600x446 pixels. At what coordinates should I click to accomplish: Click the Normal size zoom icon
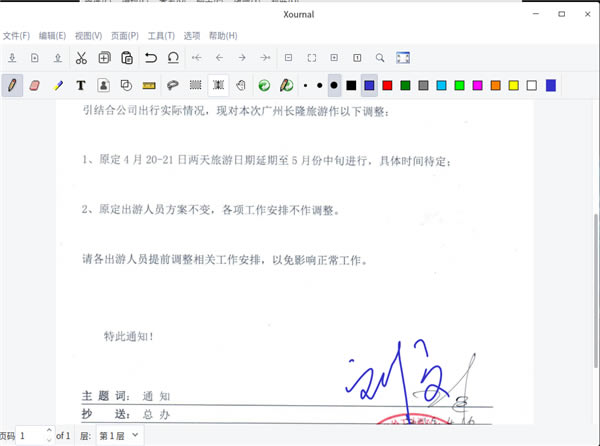point(357,58)
